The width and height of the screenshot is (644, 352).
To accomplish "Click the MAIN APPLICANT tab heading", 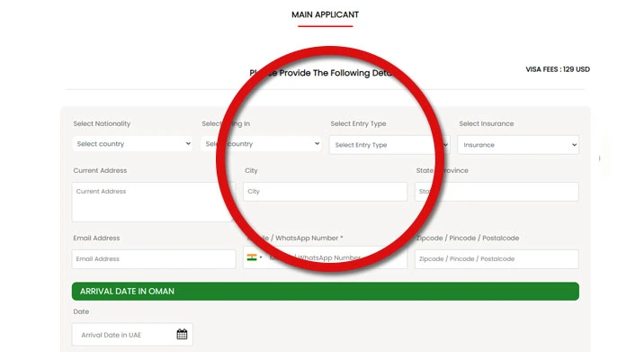I will 325,14.
